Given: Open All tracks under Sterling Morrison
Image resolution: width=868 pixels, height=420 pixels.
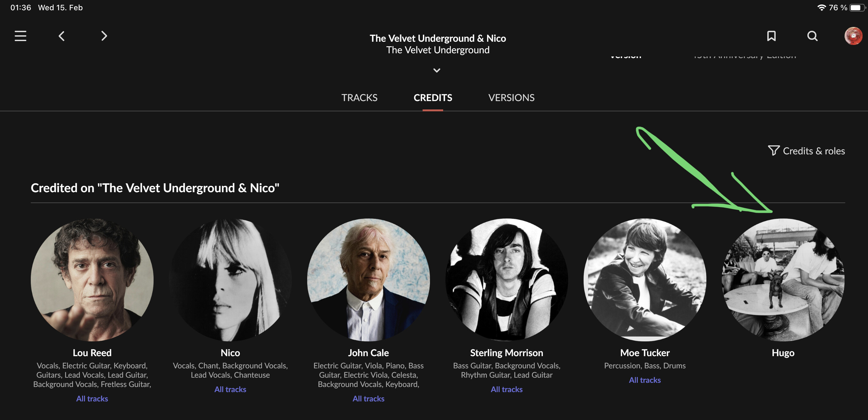Looking at the screenshot, I should pyautogui.click(x=506, y=389).
